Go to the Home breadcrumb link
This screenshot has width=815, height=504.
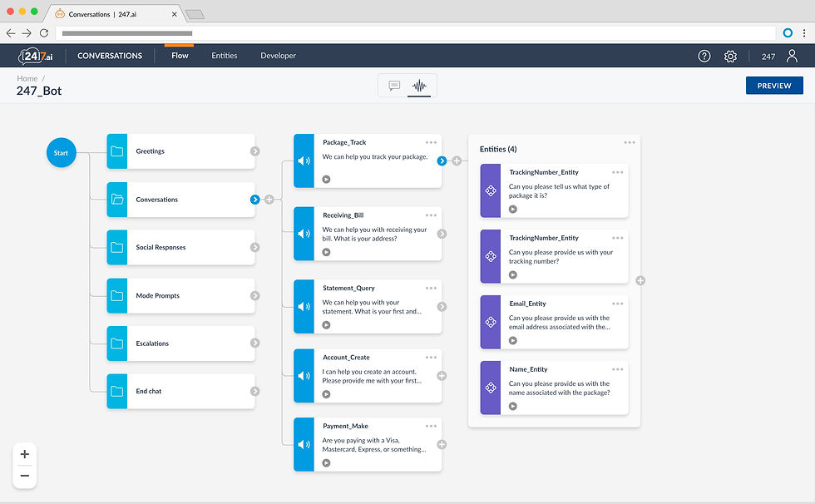tap(27, 78)
